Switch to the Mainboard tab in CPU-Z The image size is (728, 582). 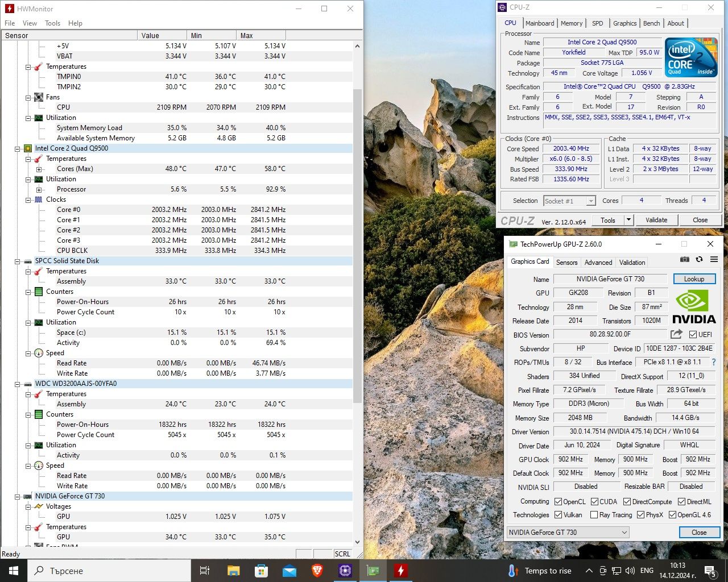tap(540, 23)
